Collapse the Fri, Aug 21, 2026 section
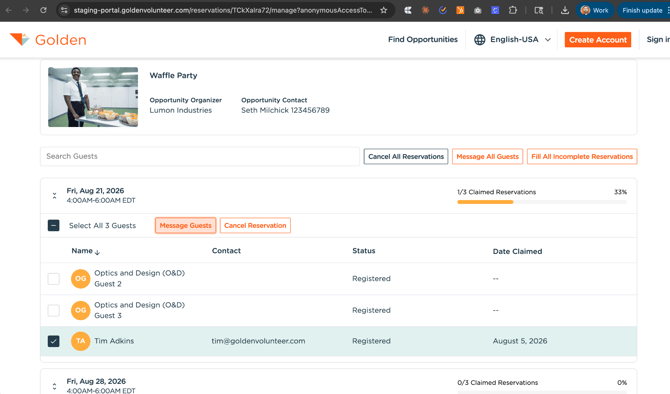This screenshot has width=670, height=394. pos(54,196)
